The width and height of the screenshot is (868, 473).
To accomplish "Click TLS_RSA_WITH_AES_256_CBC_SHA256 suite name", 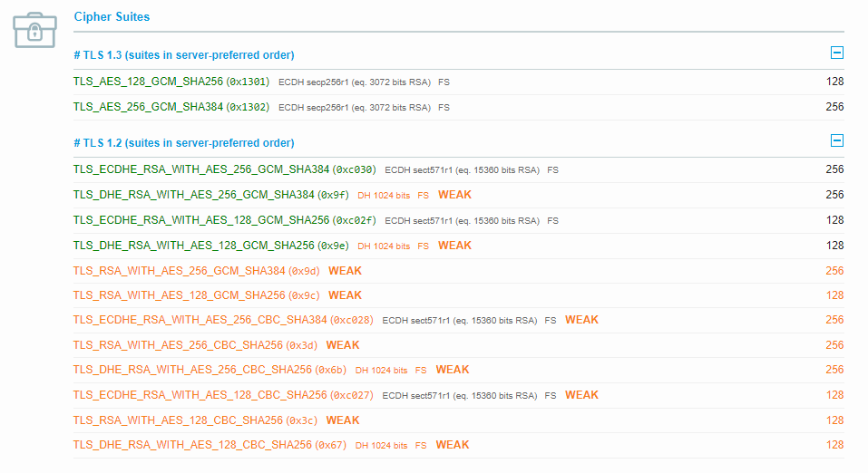I will [x=178, y=345].
